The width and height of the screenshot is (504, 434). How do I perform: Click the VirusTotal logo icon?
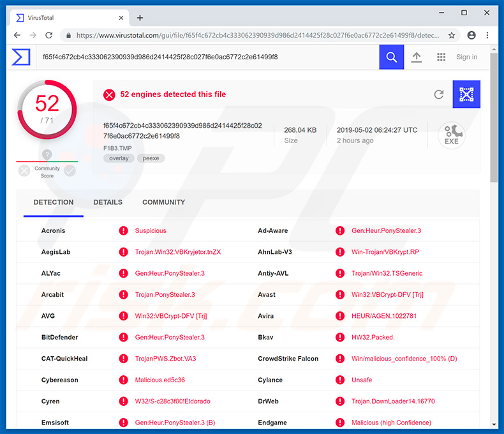21,57
